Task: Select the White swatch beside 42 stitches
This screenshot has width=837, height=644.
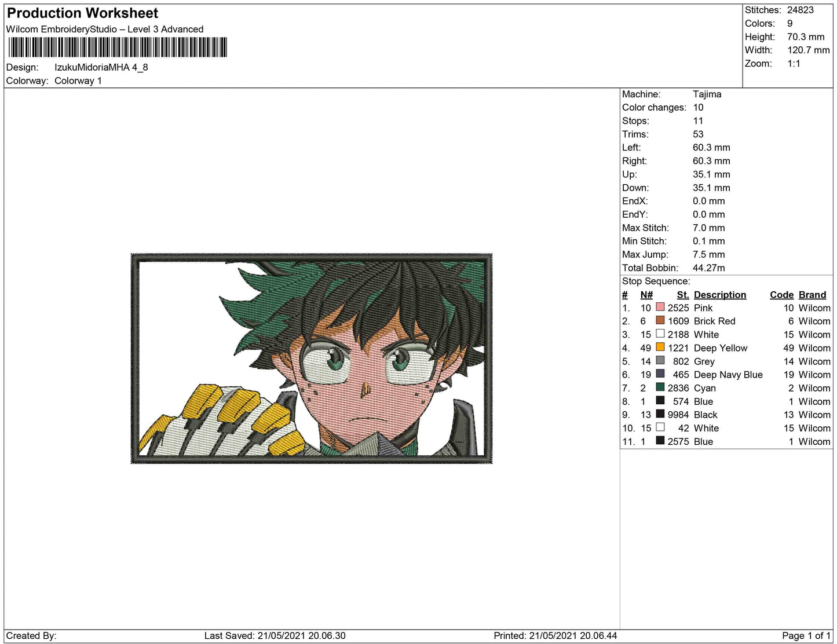Action: pyautogui.click(x=660, y=427)
